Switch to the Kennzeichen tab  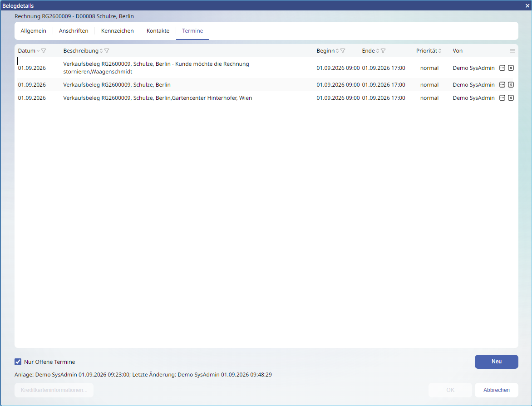pos(118,31)
